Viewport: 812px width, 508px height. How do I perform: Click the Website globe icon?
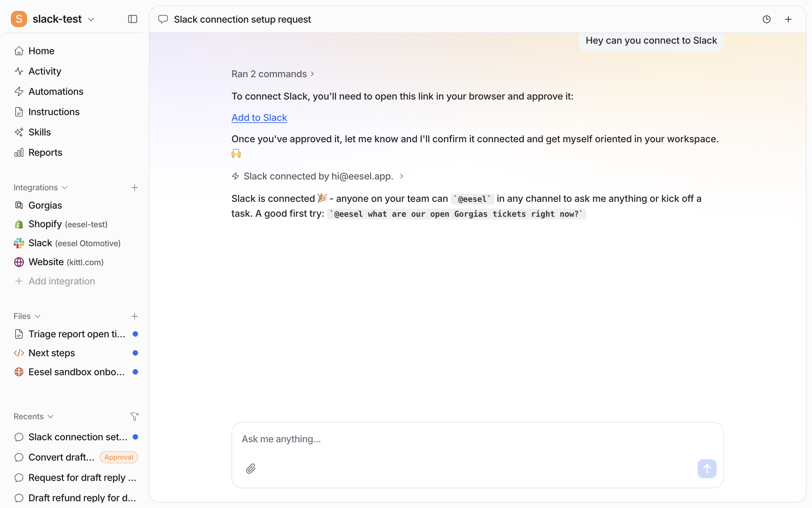[x=19, y=262]
